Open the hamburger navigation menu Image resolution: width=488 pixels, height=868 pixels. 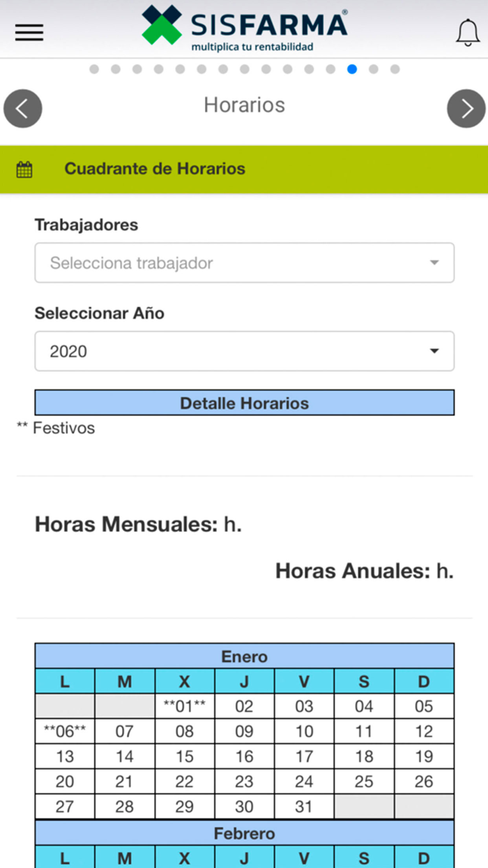(x=29, y=32)
